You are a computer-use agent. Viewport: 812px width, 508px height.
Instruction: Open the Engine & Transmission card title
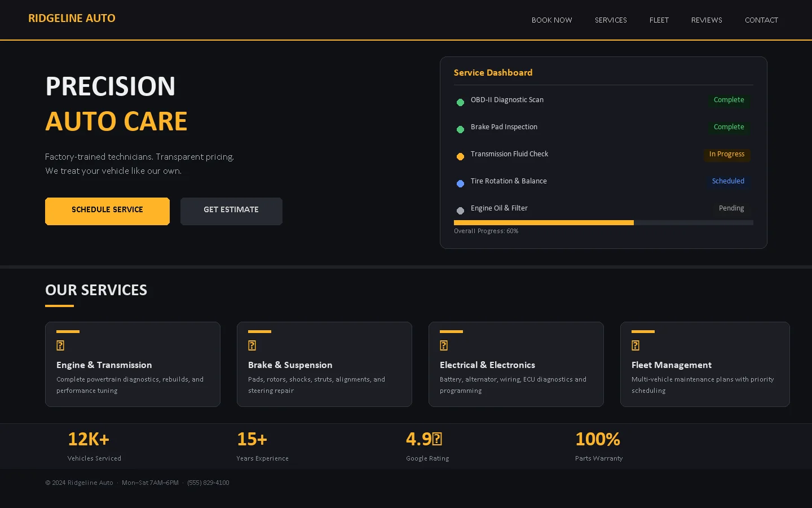104,365
